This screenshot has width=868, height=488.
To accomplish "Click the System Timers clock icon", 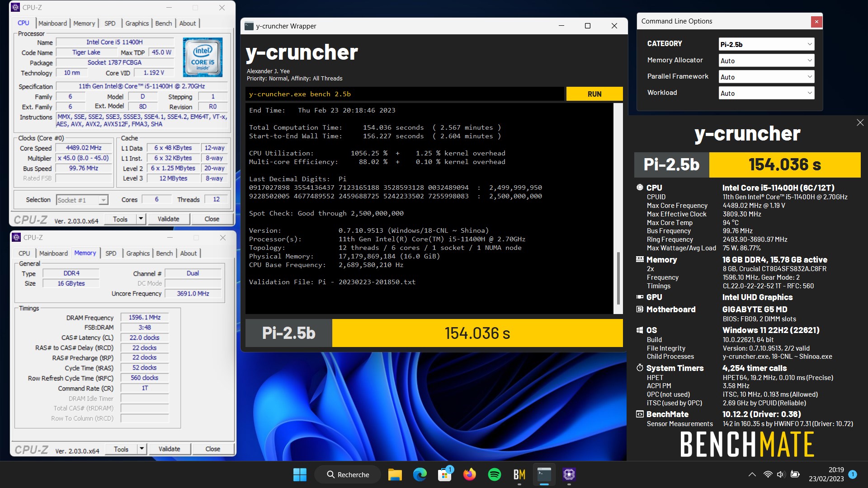I will (x=640, y=368).
